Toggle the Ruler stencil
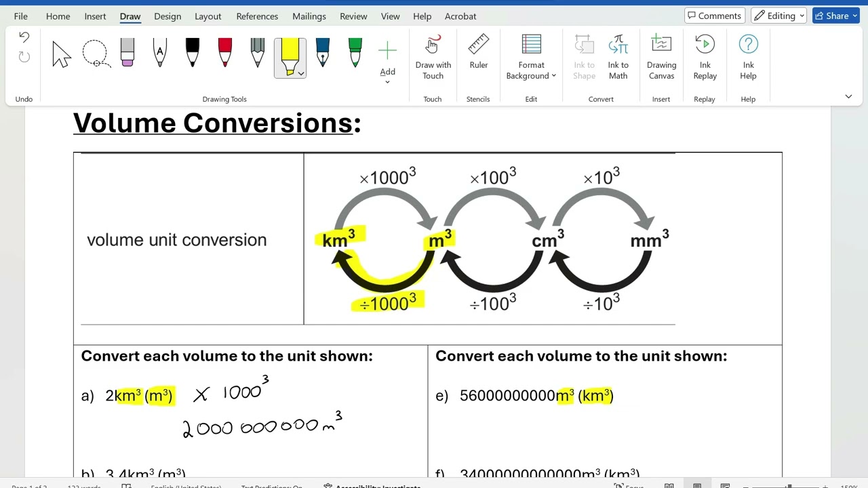 click(x=479, y=52)
